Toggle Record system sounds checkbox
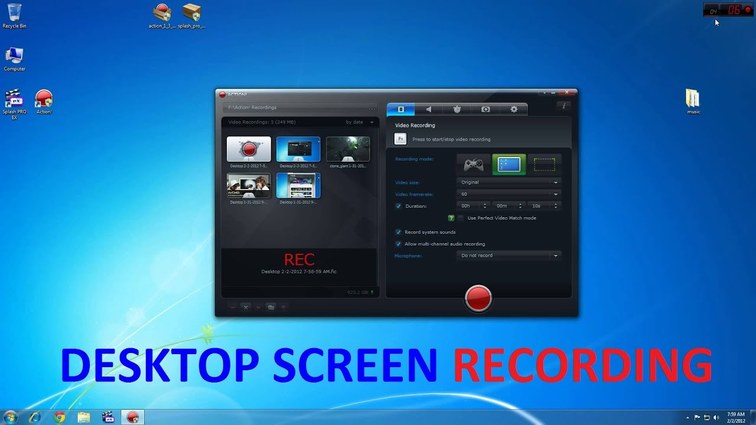The height and width of the screenshot is (425, 756). (398, 232)
